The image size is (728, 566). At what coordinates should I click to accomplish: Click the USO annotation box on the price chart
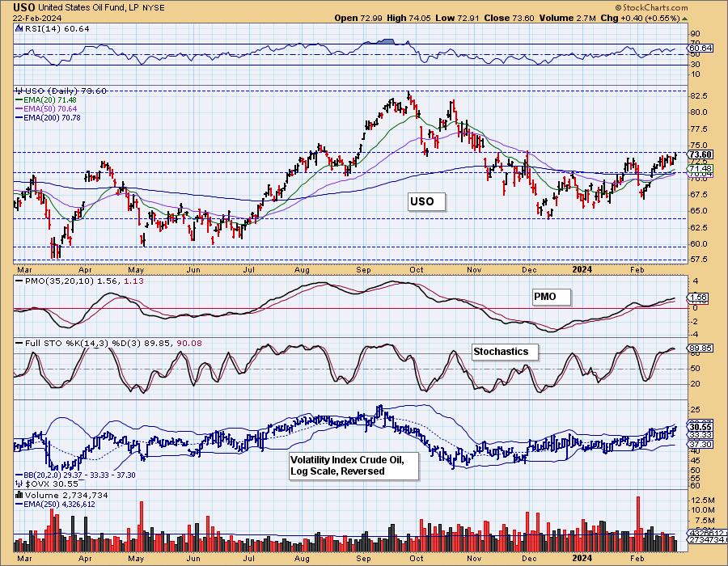pos(426,201)
